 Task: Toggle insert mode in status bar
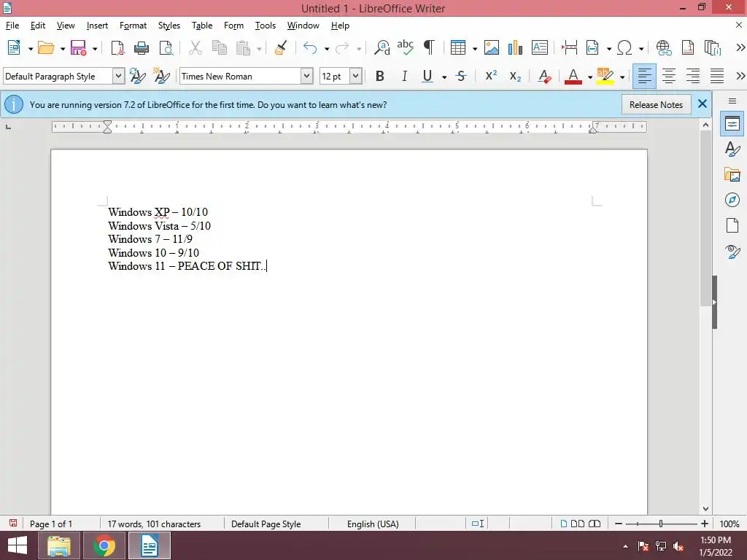(x=478, y=524)
